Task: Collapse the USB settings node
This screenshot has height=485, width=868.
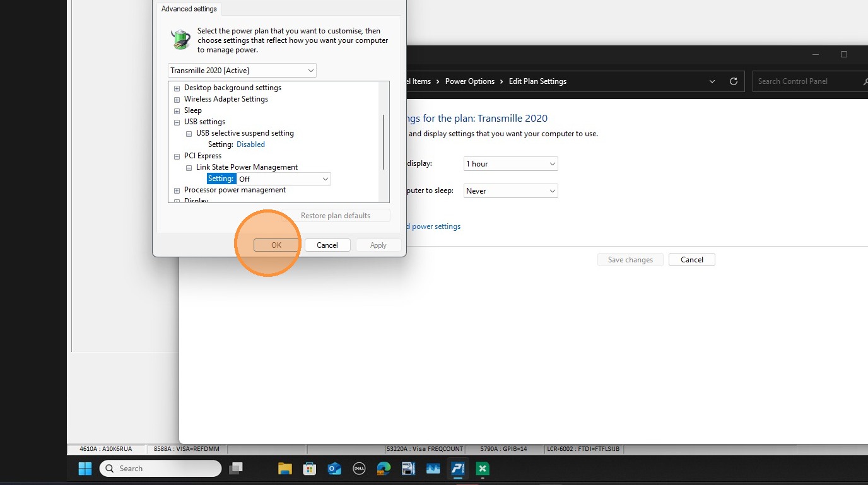Action: [177, 122]
